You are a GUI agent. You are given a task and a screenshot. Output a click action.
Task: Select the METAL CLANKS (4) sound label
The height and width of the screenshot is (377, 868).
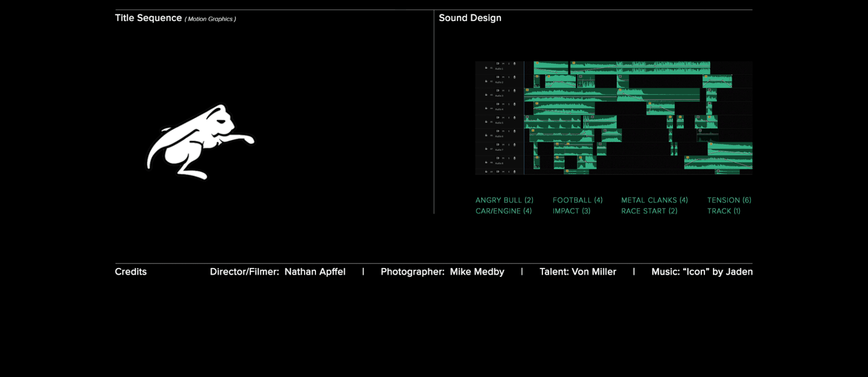pyautogui.click(x=654, y=200)
